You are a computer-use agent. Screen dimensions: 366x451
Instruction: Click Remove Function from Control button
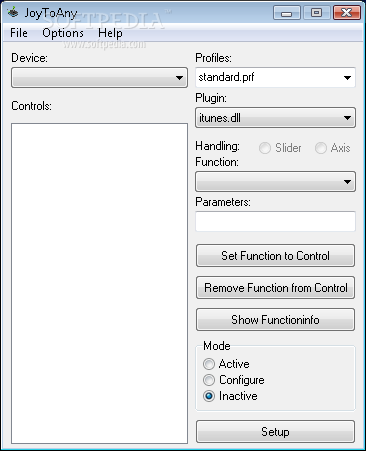coord(275,288)
